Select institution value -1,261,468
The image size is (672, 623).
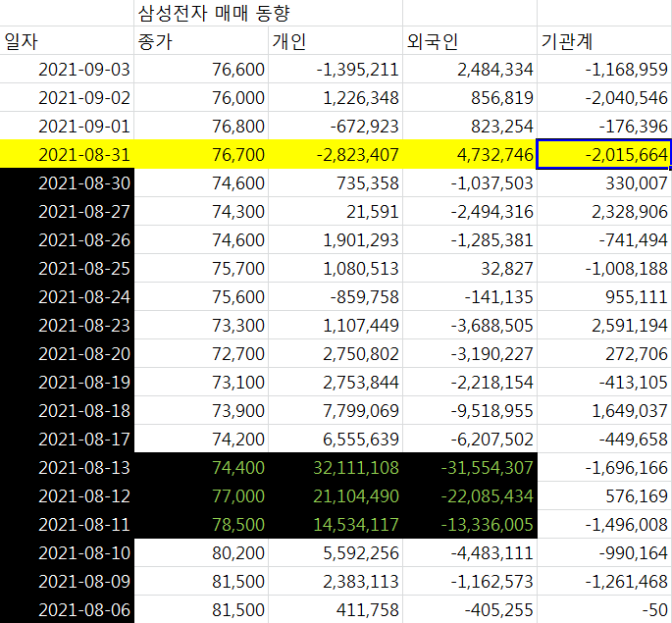click(604, 581)
